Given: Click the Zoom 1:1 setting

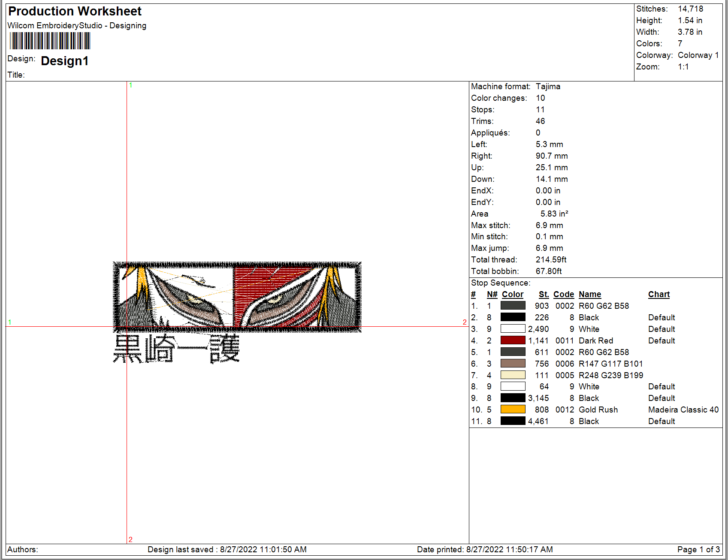Looking at the screenshot, I should pos(683,66).
